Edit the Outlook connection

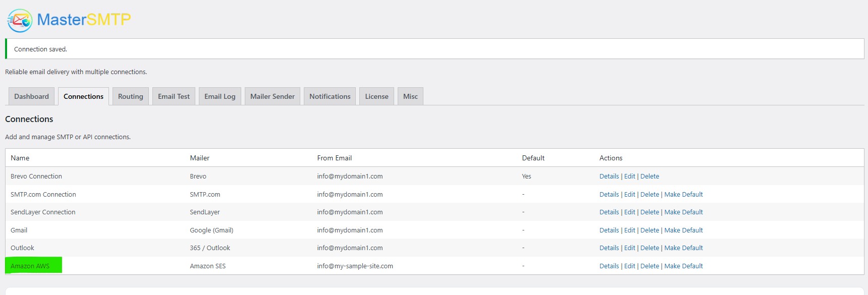(x=629, y=248)
